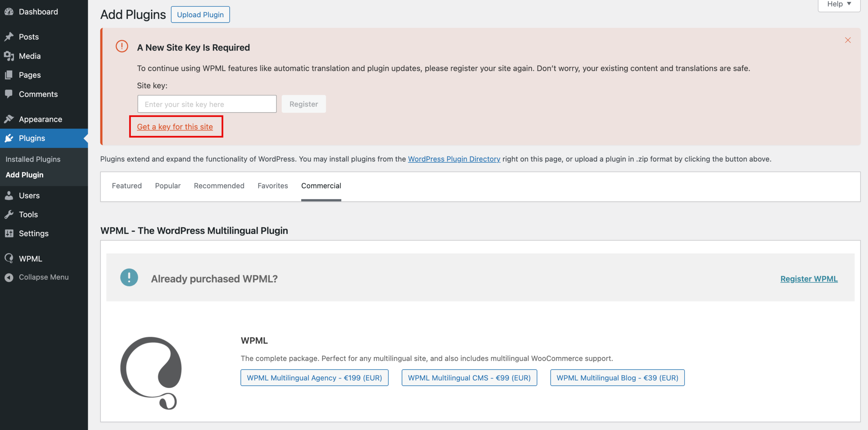Click the WPML logo icon in sidebar

[x=9, y=258]
